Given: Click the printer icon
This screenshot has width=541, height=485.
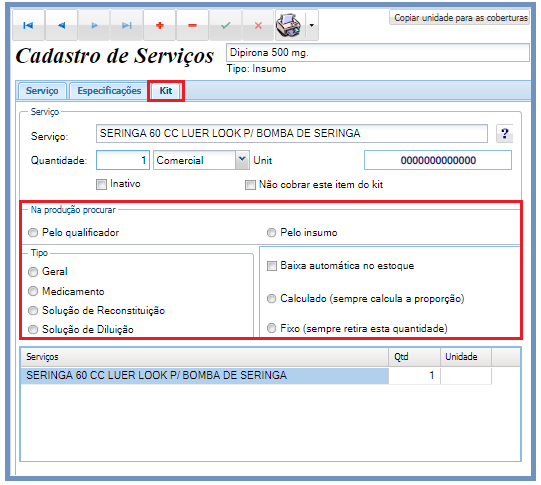Looking at the screenshot, I should (289, 25).
